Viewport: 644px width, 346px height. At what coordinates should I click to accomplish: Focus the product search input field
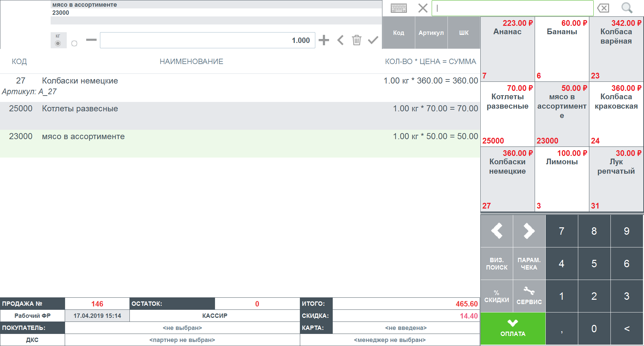(x=513, y=8)
